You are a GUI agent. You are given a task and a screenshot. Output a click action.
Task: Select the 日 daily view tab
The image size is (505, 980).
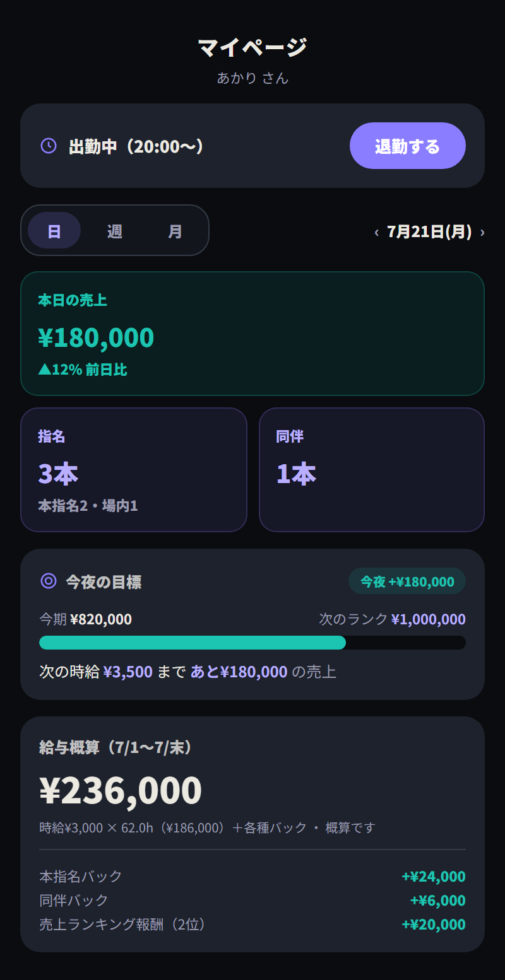pos(54,230)
